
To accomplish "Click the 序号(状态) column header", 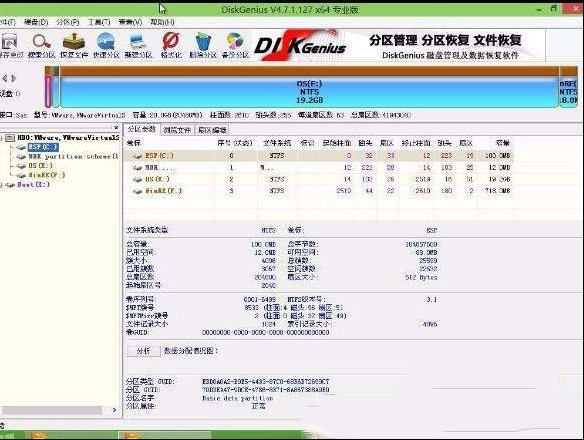I will (x=235, y=143).
